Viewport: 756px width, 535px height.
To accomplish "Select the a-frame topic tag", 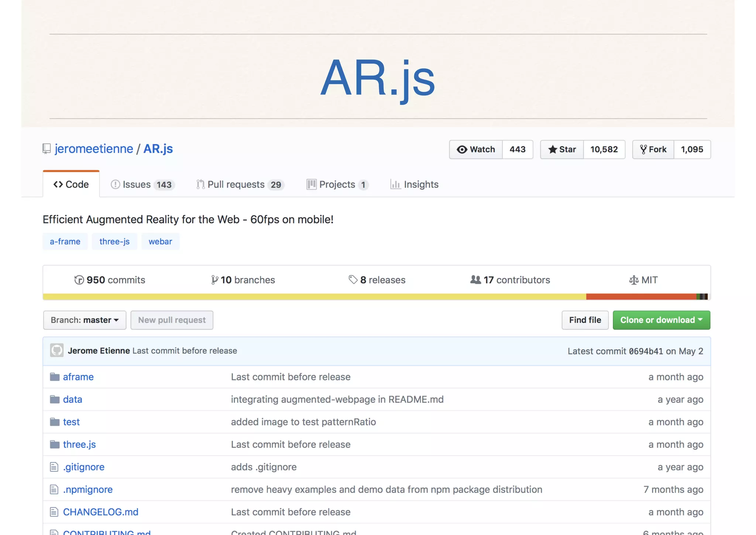I will coord(65,241).
